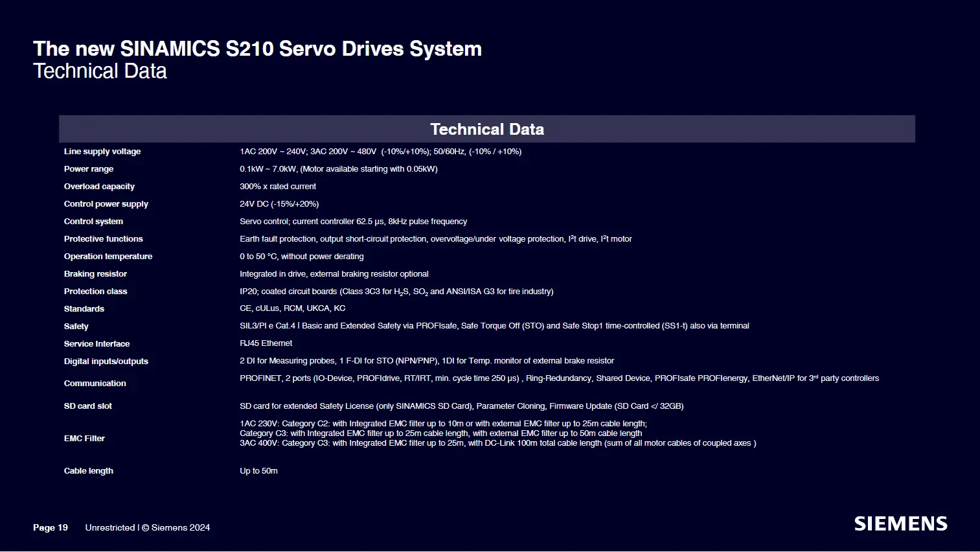
Task: Click the 'Technical Data' table header bar
Action: tap(486, 129)
